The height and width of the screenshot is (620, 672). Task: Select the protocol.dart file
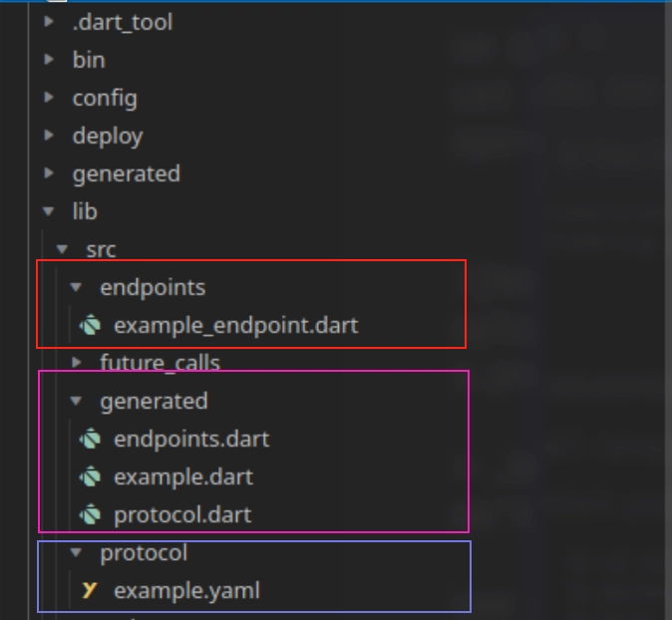click(182, 515)
